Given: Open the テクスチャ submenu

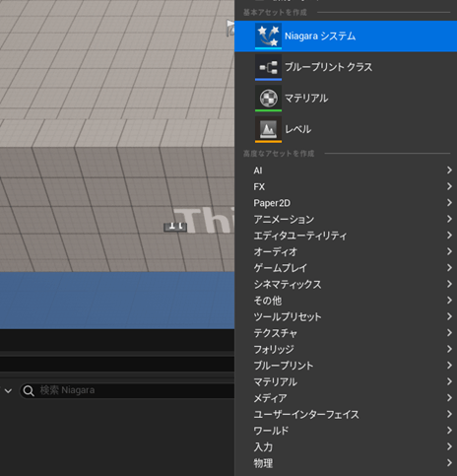Looking at the screenshot, I should click(346, 333).
